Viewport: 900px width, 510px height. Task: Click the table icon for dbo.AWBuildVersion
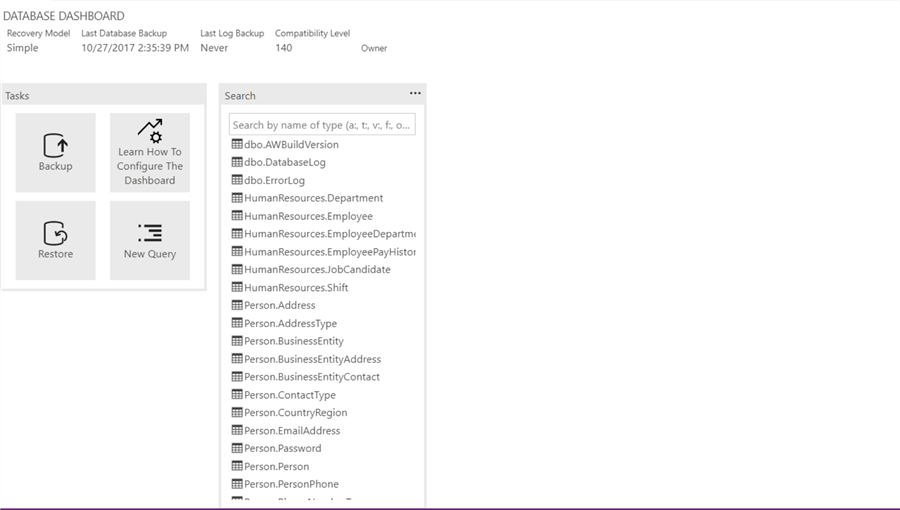click(x=237, y=144)
